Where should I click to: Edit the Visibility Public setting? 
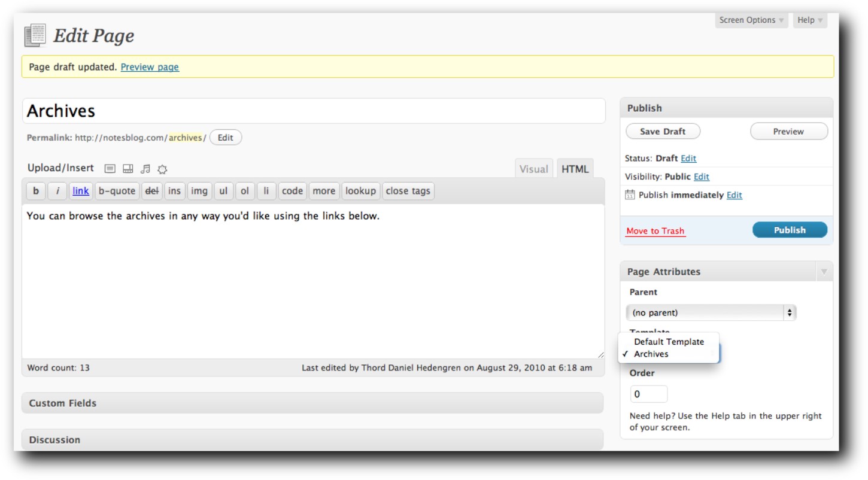click(702, 177)
